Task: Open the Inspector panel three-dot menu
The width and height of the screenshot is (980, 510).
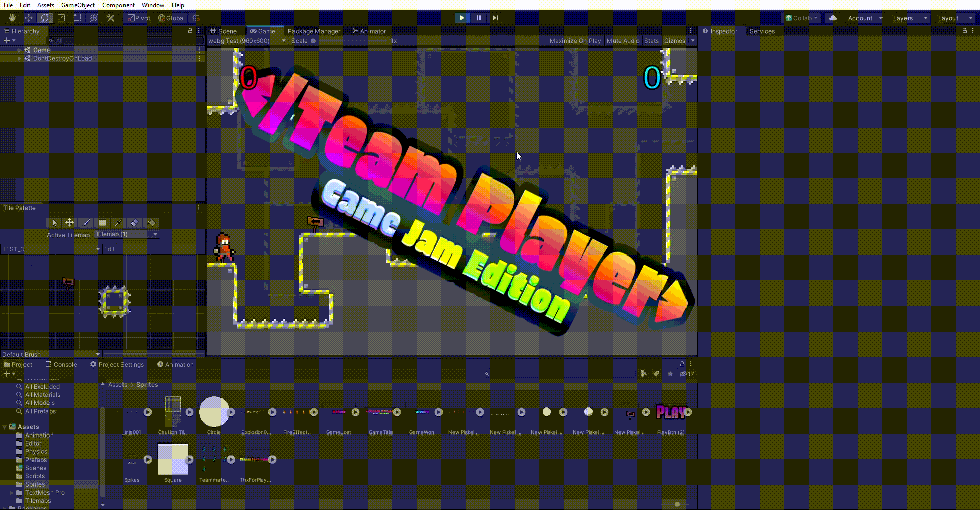Action: [x=972, y=31]
